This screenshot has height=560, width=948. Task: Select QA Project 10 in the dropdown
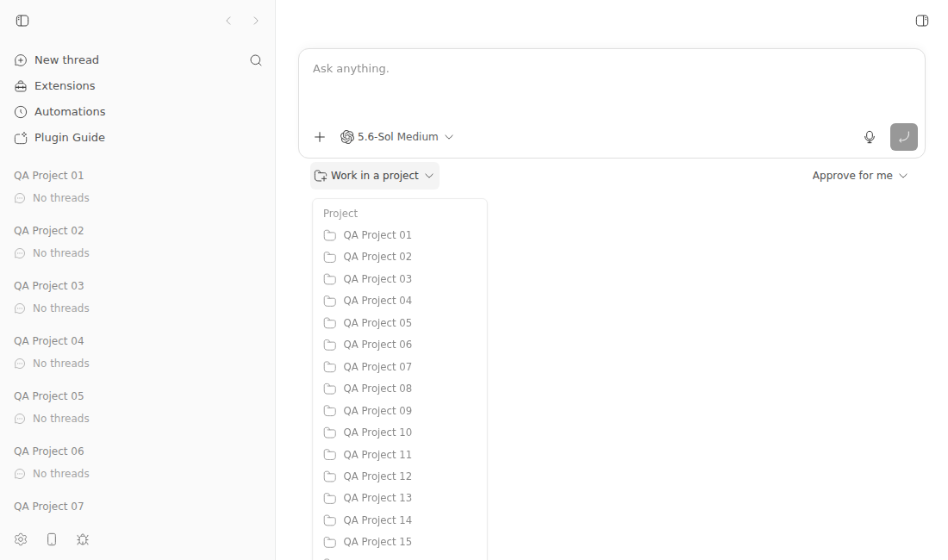click(400, 432)
